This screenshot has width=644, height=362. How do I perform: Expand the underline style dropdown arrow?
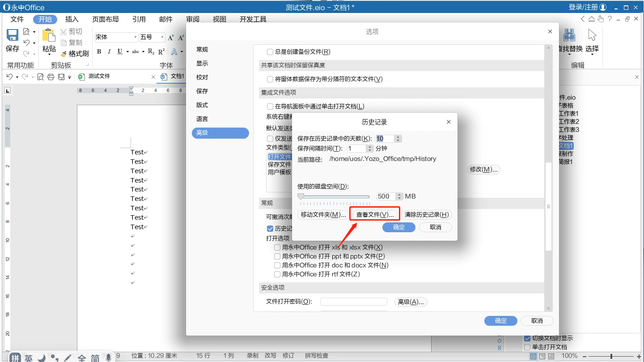click(127, 52)
